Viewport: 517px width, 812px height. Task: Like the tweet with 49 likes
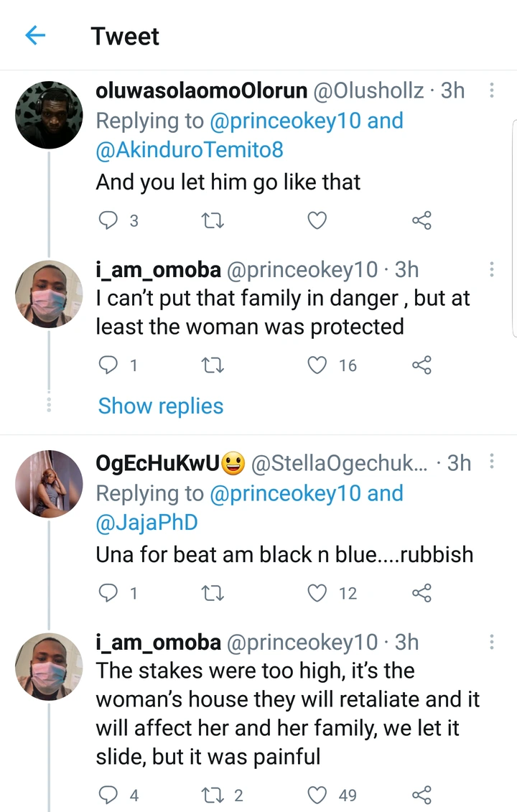click(317, 795)
